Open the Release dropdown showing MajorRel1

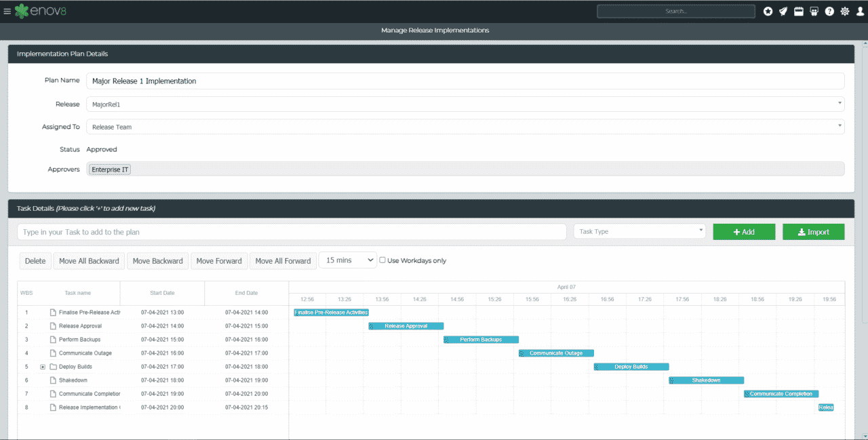[839, 104]
